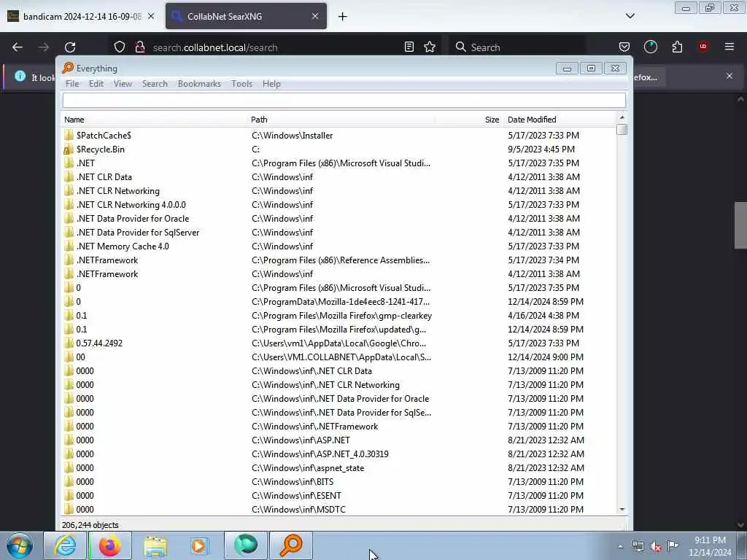Image resolution: width=747 pixels, height=560 pixels.
Task: Open Everything Search menu
Action: [155, 84]
